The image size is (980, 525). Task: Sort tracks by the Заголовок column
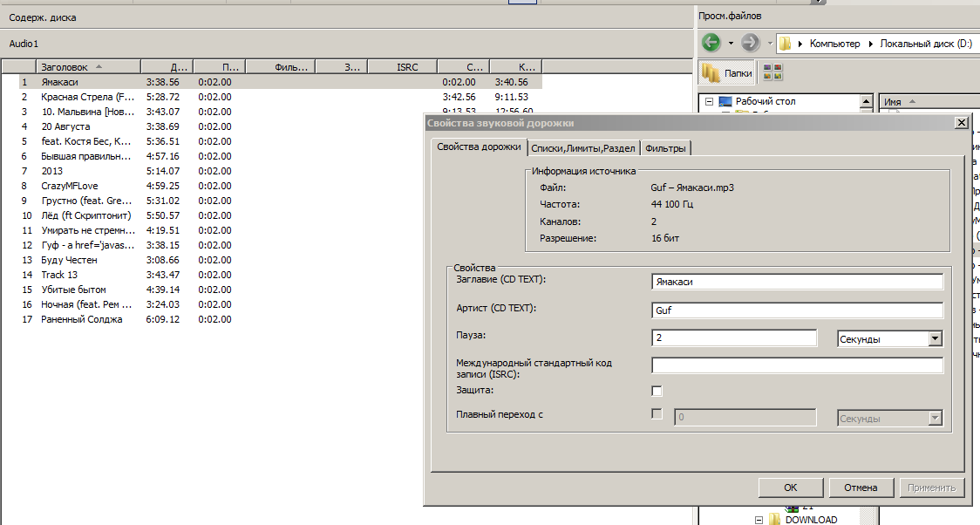coord(88,67)
